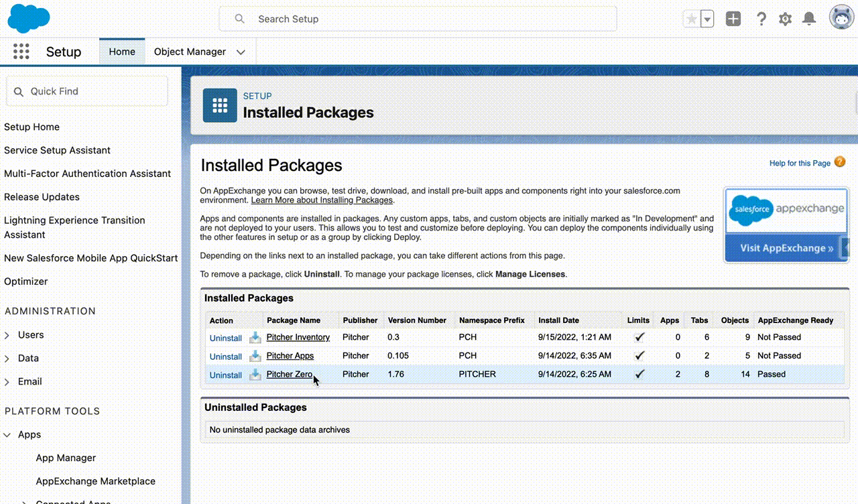Open the favorites list dropdown arrow
The height and width of the screenshot is (504, 858).
coord(707,19)
